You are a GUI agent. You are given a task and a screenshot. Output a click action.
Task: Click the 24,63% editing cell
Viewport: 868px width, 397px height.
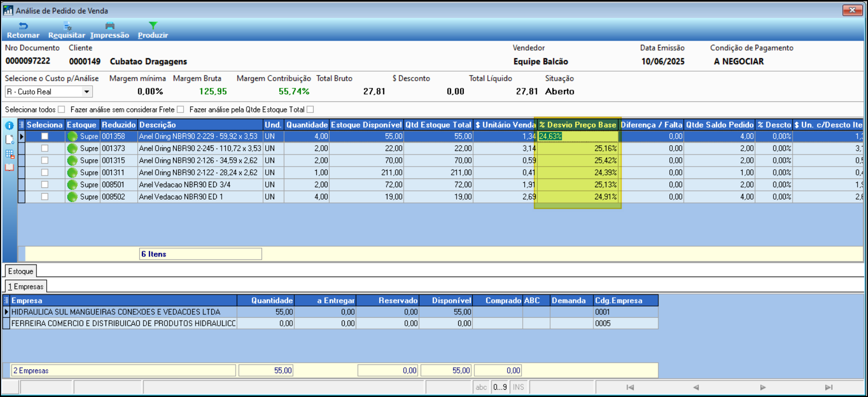[x=578, y=136]
